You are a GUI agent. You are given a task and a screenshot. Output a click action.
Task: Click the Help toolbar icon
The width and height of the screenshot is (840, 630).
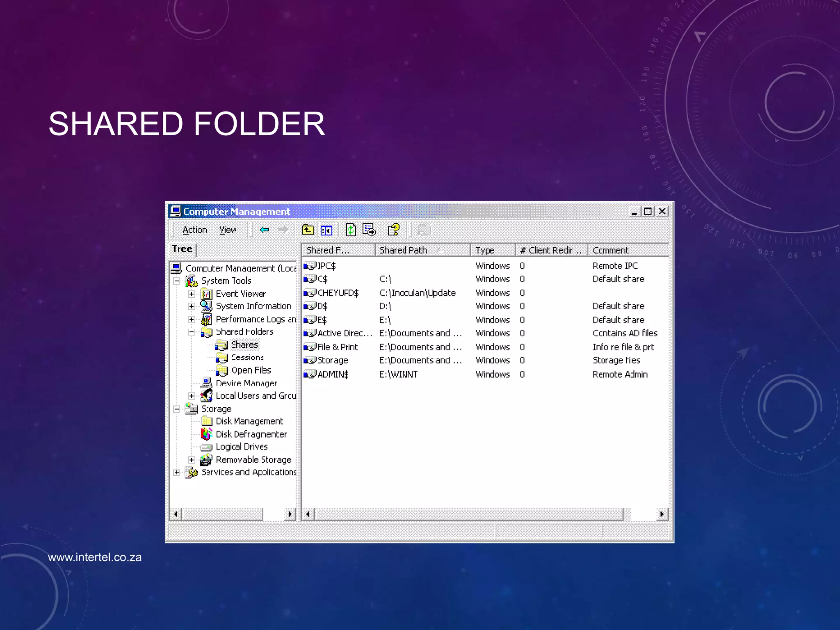[x=394, y=230]
